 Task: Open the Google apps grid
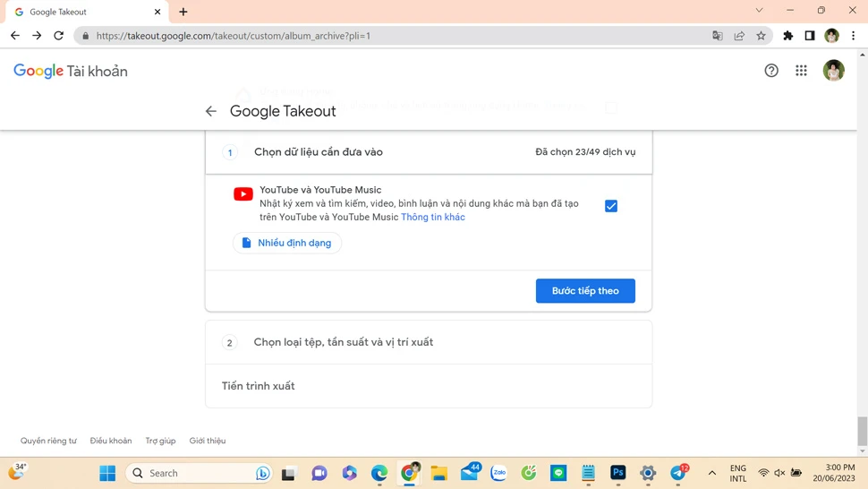[801, 71]
